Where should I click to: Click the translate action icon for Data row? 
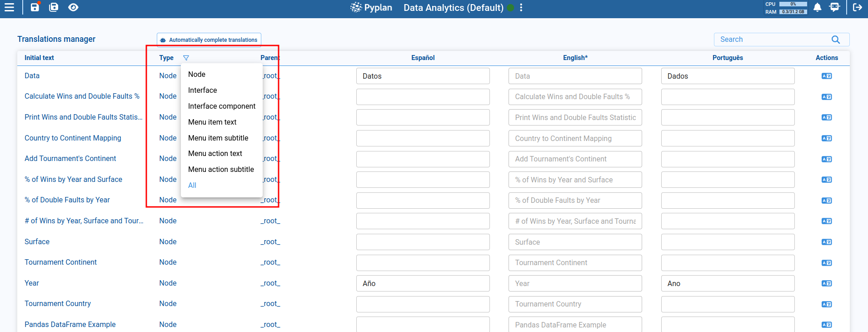coord(826,76)
